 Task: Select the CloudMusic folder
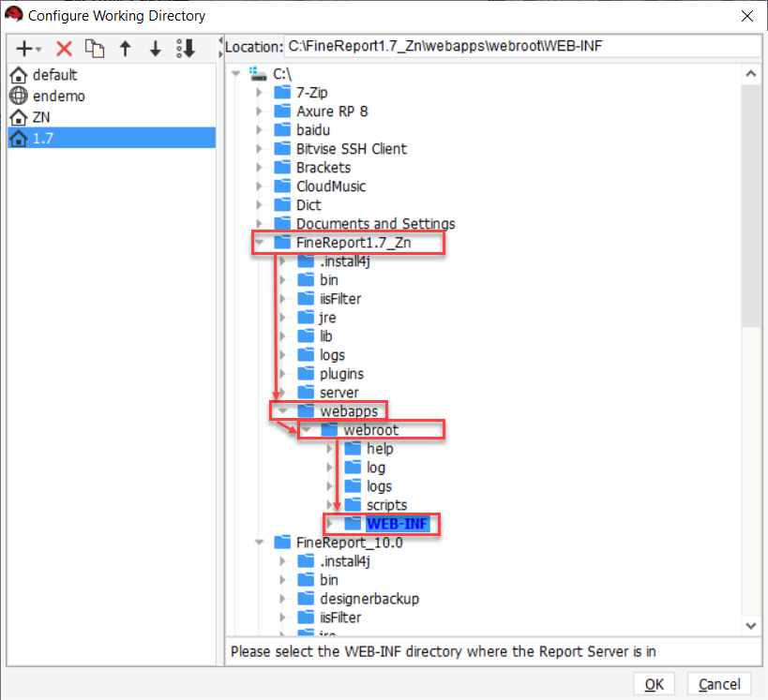[x=331, y=186]
